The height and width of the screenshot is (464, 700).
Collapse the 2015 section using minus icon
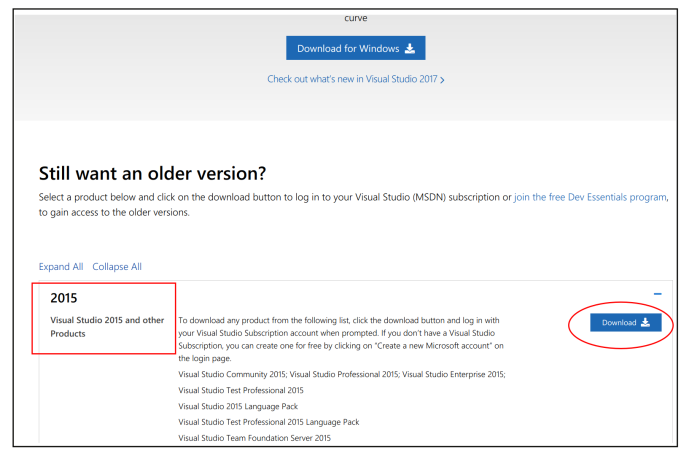[657, 294]
